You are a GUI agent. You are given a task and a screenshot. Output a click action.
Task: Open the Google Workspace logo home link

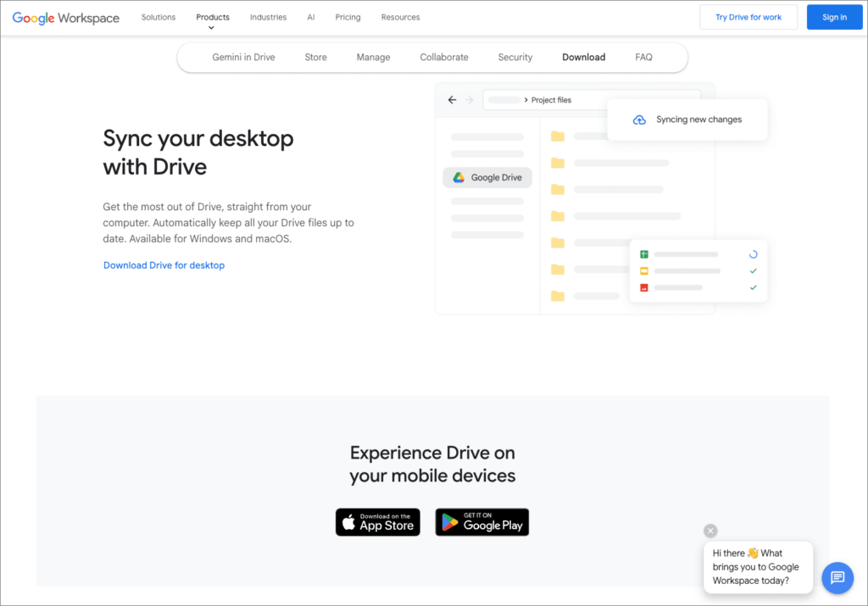pos(66,18)
